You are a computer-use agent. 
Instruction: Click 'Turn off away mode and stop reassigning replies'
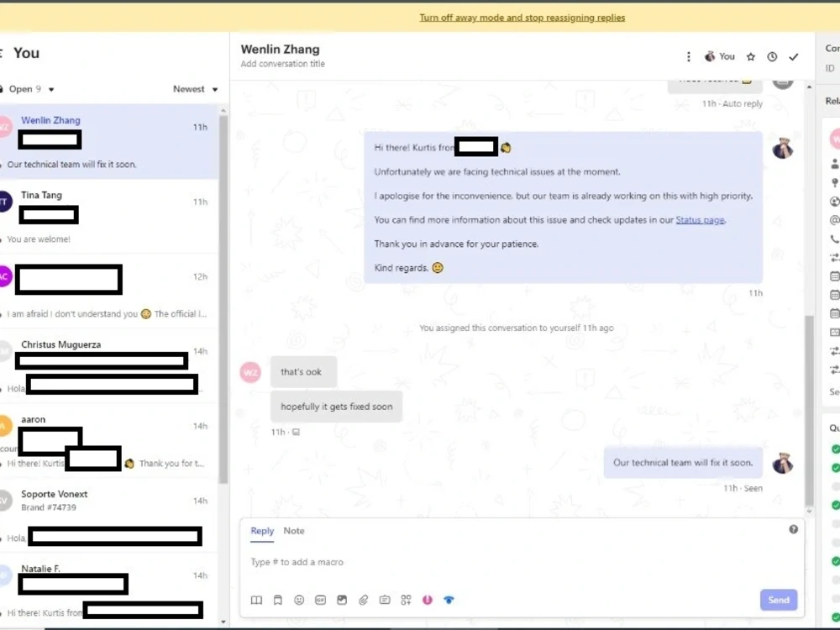(522, 18)
